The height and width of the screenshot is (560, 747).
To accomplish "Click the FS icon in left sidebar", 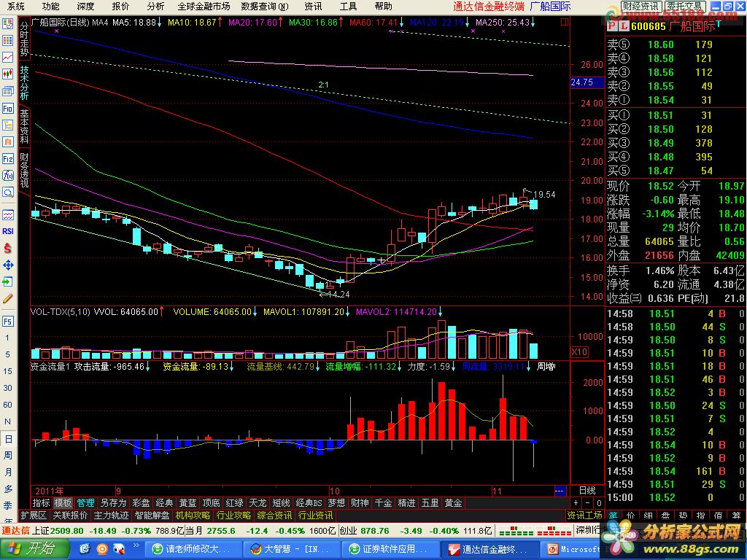I will [7, 322].
